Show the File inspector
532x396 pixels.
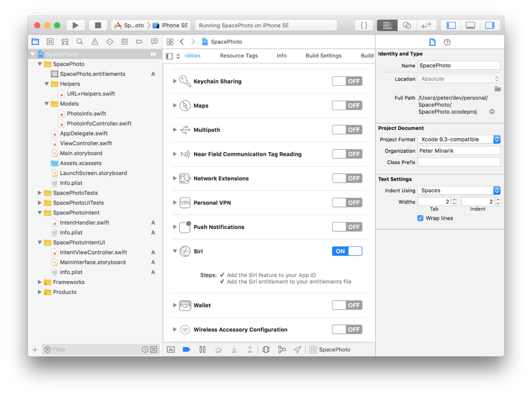click(x=432, y=42)
